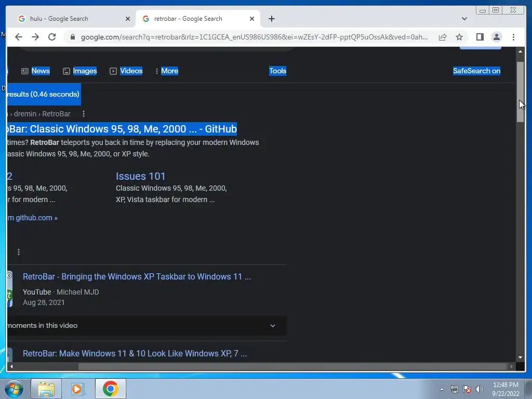Open the Make Windows 11 & 10 video link
This screenshot has width=532, height=399.
[x=135, y=353]
